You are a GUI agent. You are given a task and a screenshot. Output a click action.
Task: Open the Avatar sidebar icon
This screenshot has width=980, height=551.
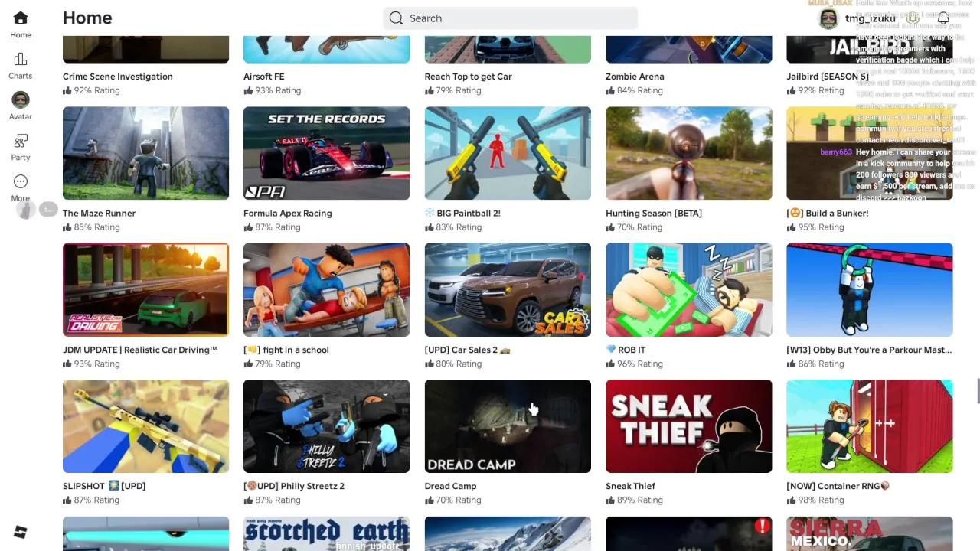coord(21,99)
